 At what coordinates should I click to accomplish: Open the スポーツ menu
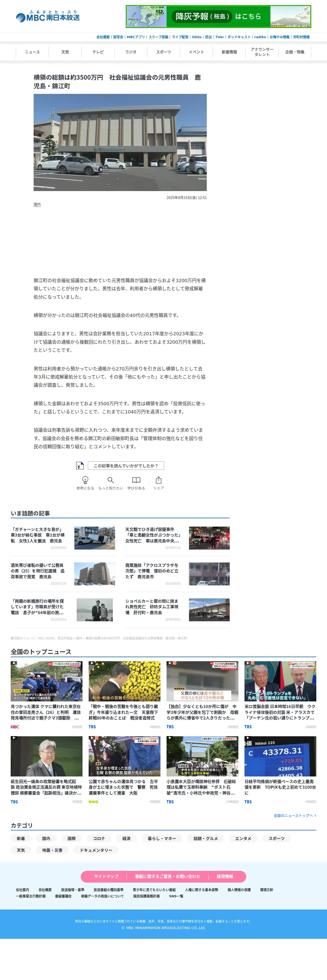point(164,52)
